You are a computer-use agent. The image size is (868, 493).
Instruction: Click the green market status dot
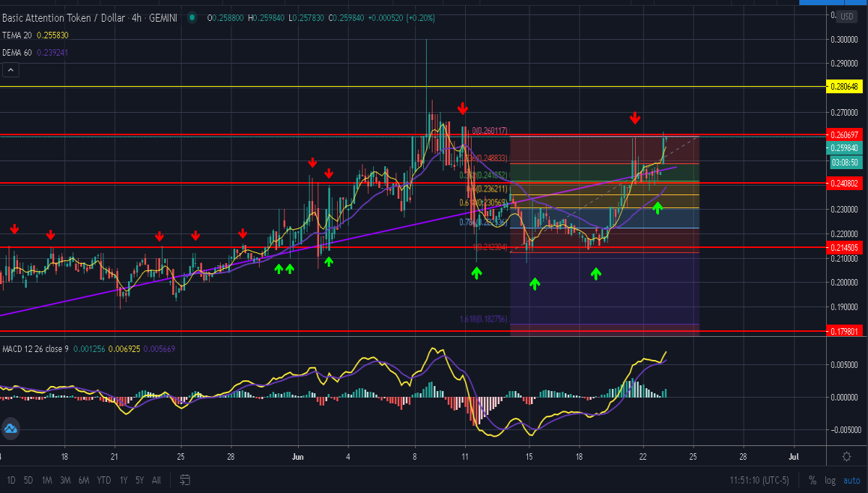192,17
